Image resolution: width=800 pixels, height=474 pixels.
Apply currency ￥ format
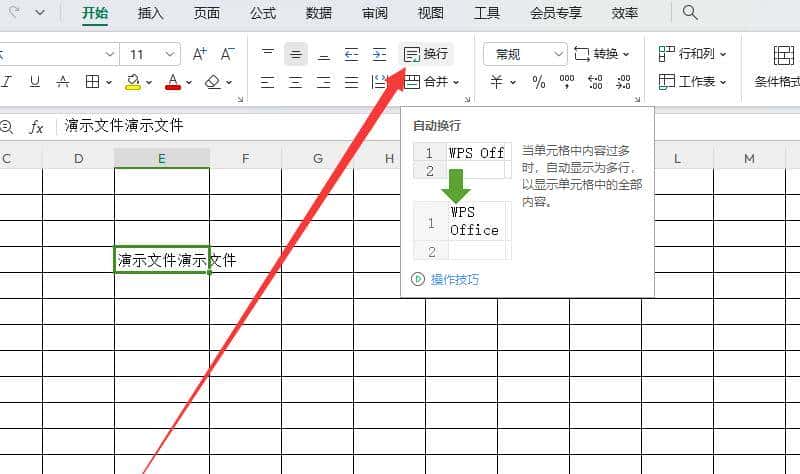(496, 82)
